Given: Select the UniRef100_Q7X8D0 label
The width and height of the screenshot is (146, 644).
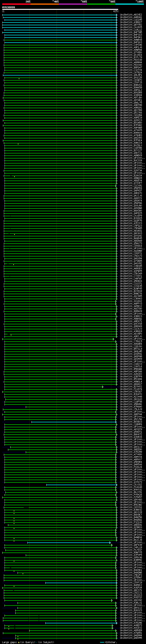Looking at the screenshot, I should 131,52.
